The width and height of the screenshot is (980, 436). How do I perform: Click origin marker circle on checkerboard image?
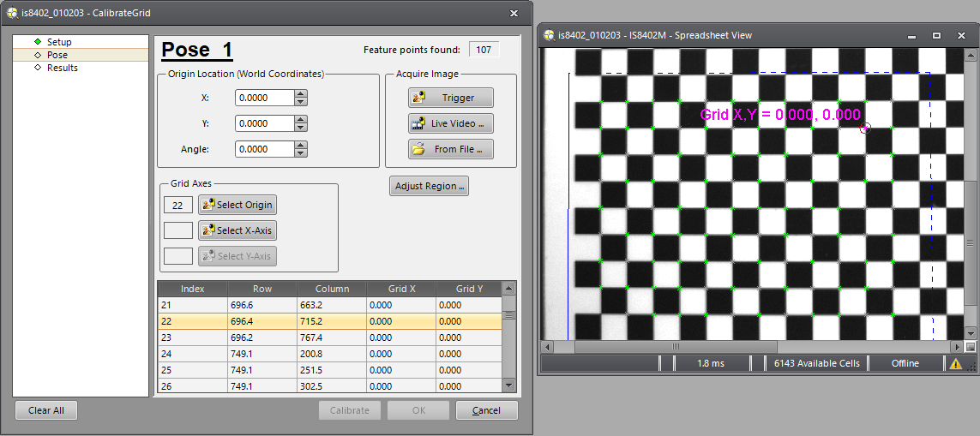pos(864,128)
